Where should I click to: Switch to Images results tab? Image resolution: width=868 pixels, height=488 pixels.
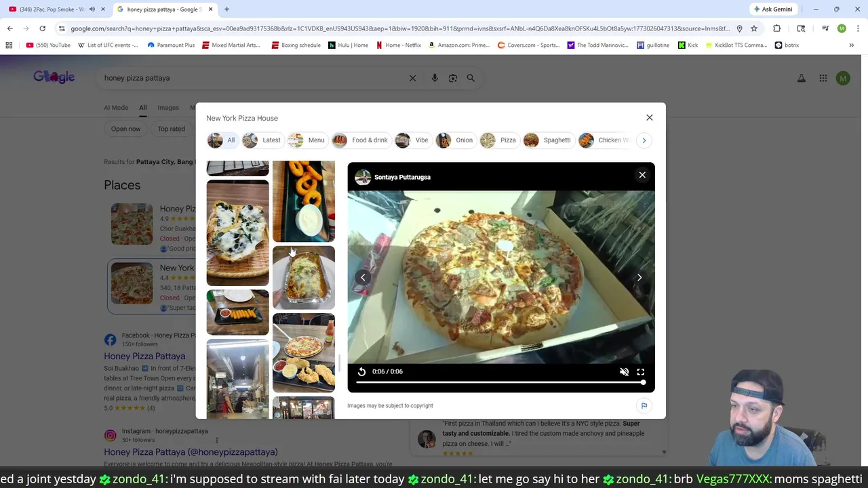click(x=168, y=108)
